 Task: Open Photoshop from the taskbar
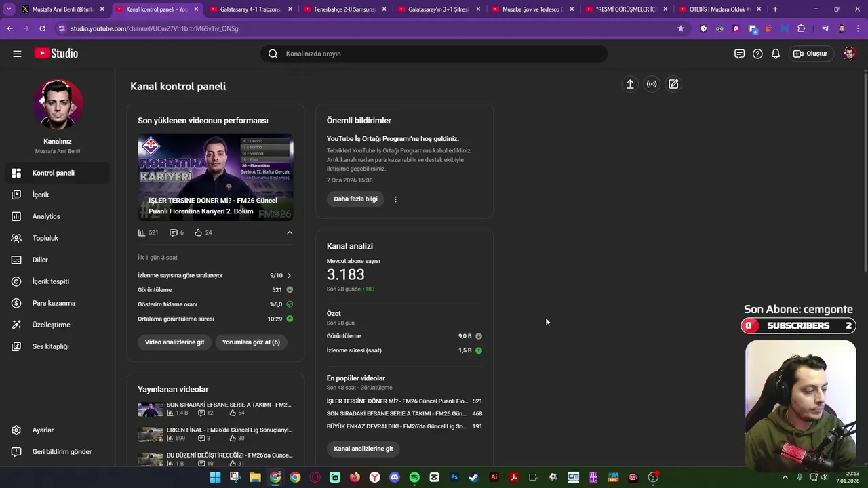pyautogui.click(x=454, y=477)
